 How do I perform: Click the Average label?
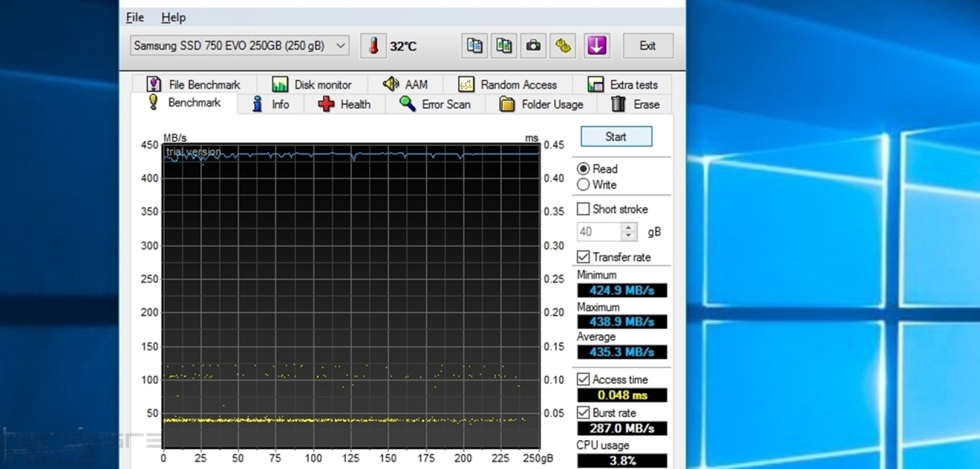(x=596, y=337)
